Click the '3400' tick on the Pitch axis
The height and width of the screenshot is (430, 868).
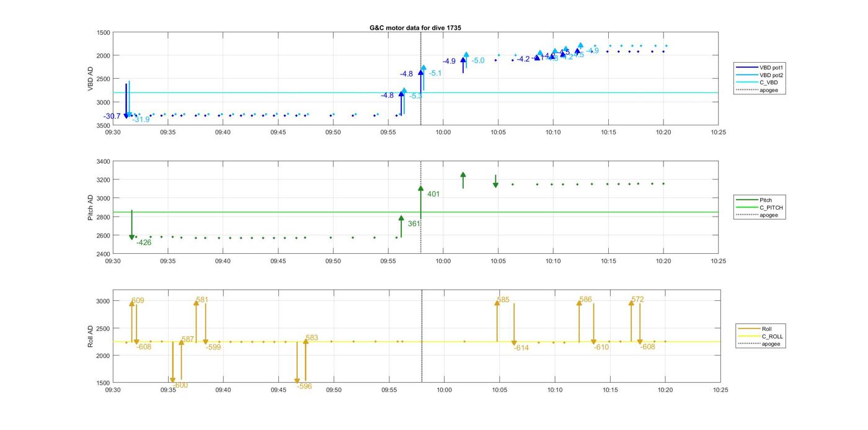103,161
